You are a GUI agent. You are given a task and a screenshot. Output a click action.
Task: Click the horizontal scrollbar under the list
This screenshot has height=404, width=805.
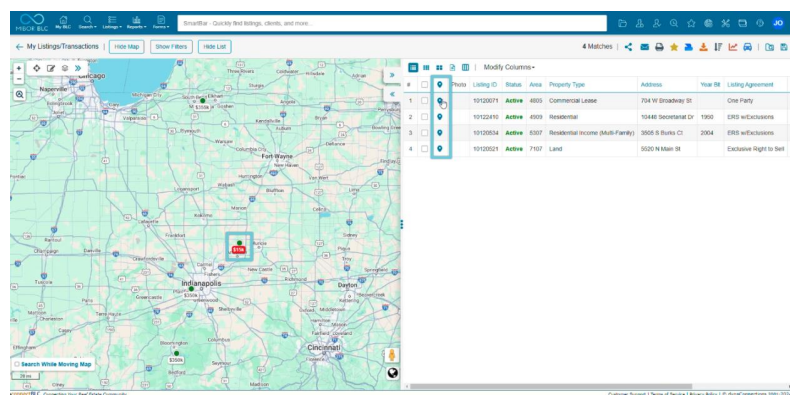(550, 387)
